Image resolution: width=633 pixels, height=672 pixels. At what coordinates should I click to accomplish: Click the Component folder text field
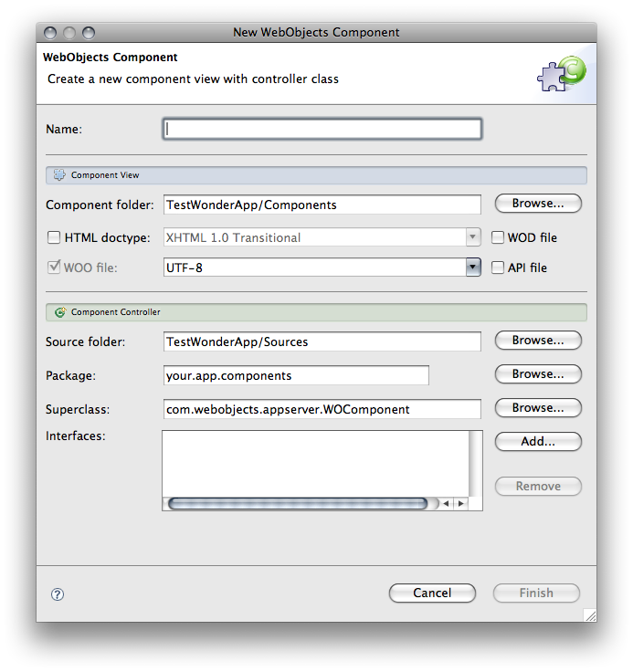(322, 205)
